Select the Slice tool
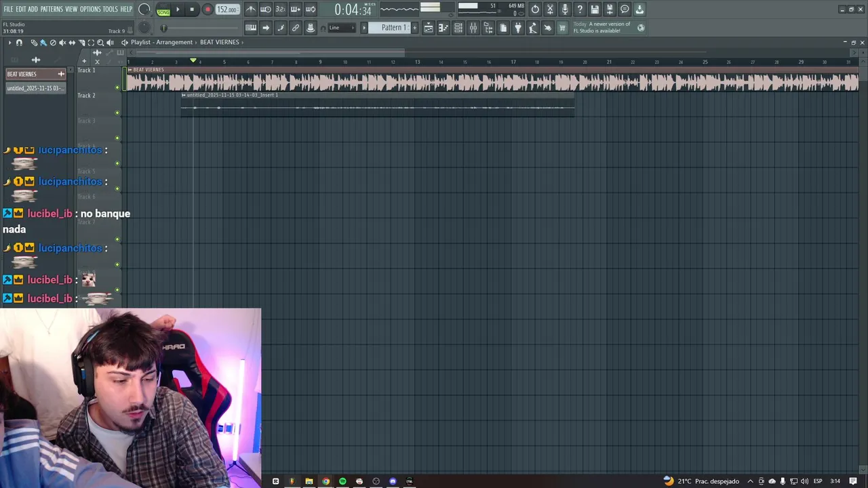 click(x=81, y=42)
